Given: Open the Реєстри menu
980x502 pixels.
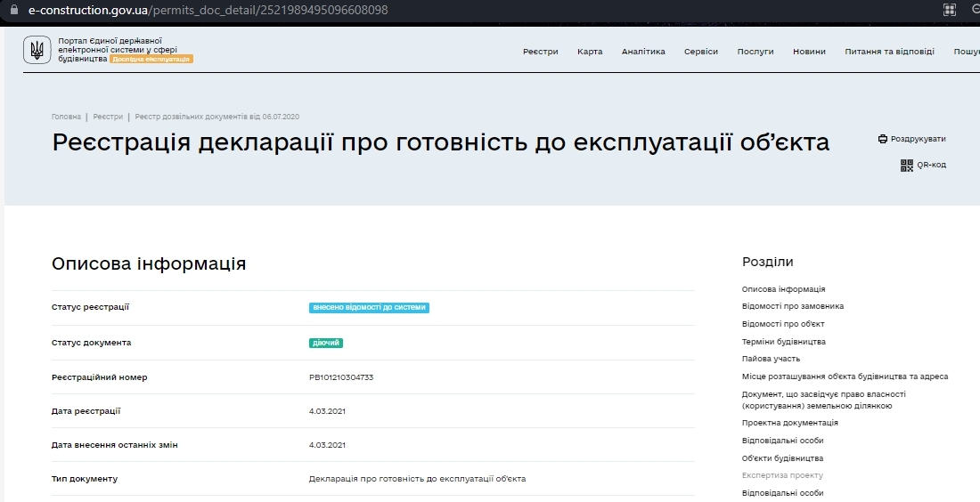Looking at the screenshot, I should tap(541, 52).
